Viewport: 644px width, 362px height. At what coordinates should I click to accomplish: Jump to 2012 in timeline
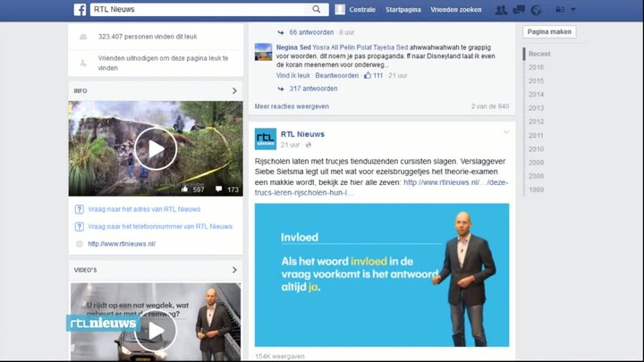(x=536, y=122)
